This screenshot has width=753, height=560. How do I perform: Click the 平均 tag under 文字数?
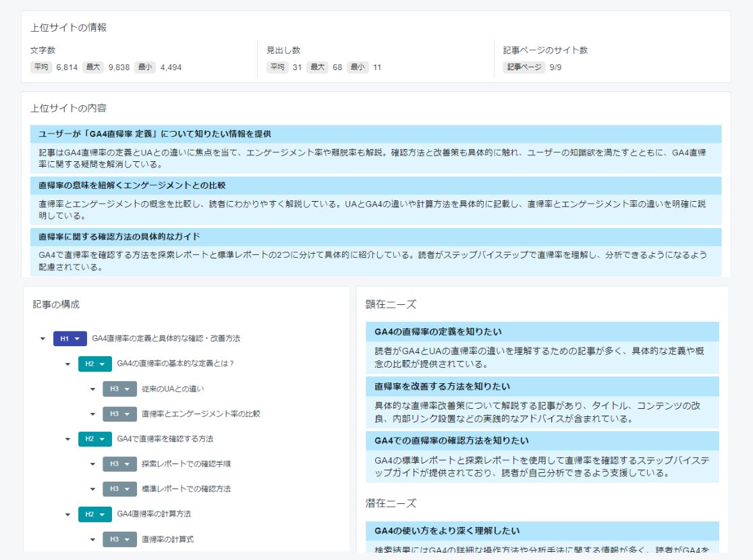click(x=43, y=67)
